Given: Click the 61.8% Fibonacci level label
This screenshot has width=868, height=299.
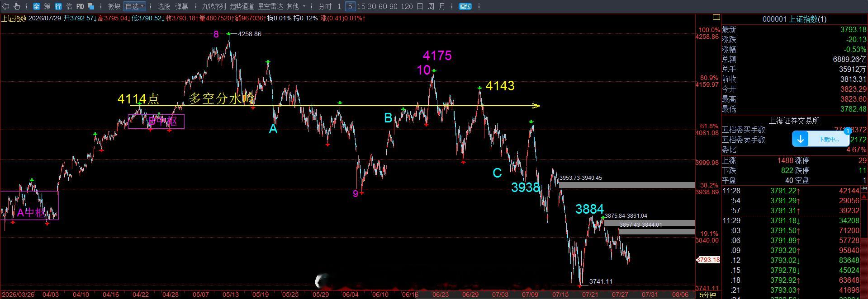Looking at the screenshot, I should pos(709,126).
